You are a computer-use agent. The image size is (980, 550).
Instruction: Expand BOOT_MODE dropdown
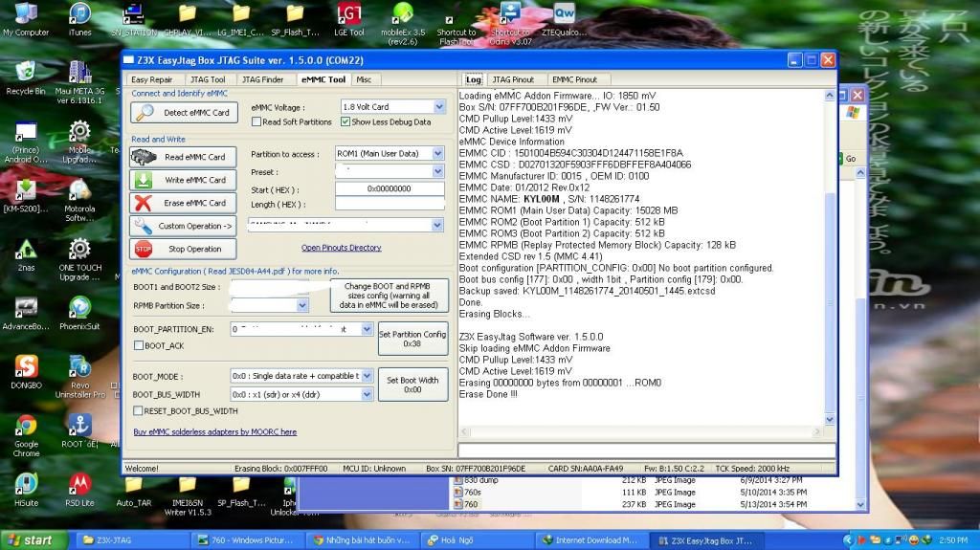point(367,376)
